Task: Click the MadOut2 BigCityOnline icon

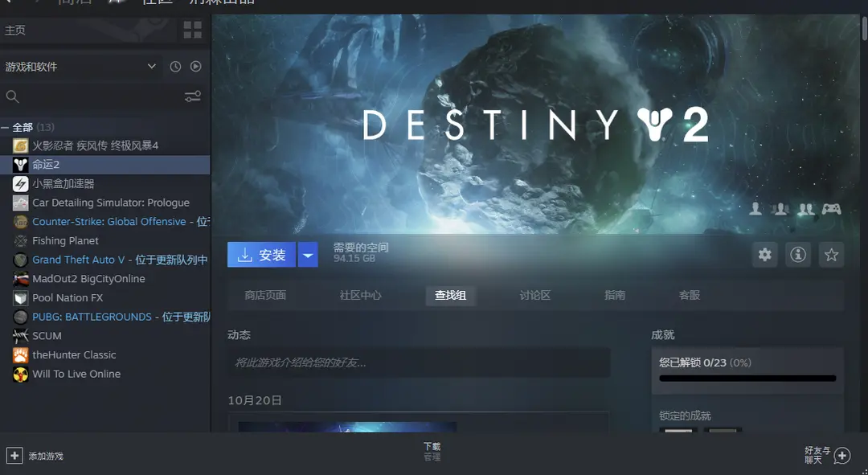Action: 20,278
